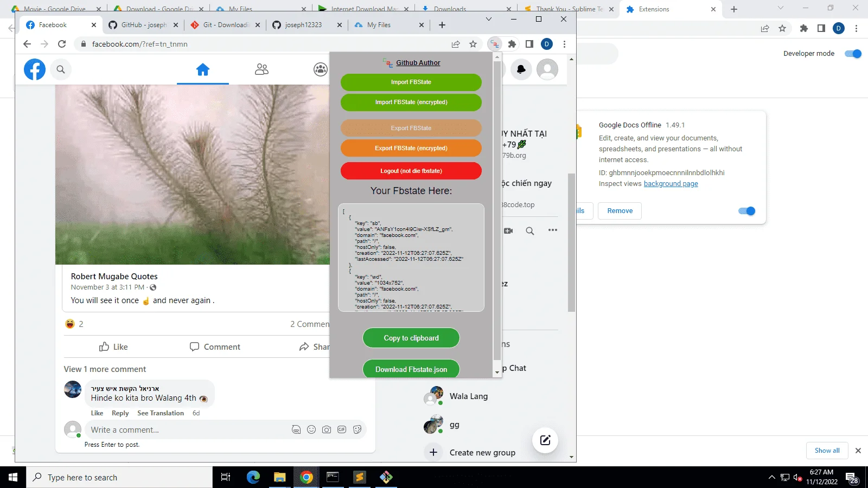Screen dimensions: 868x488
Task: Click Download Fbstate.json button
Action: point(411,369)
